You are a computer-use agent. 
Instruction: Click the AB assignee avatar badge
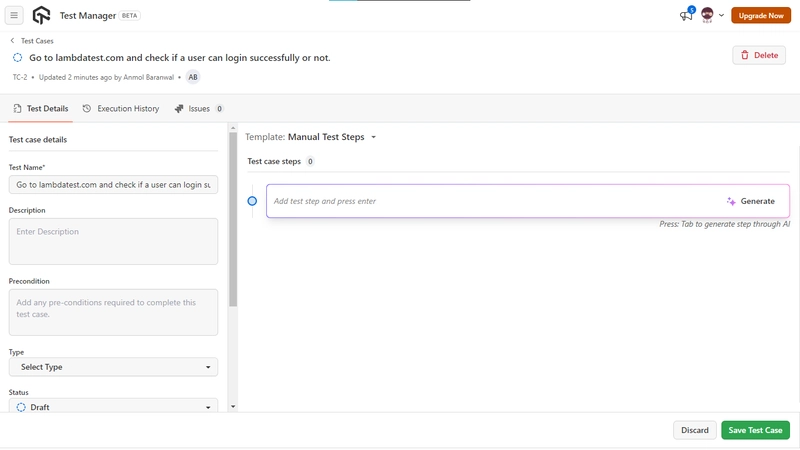tap(193, 77)
